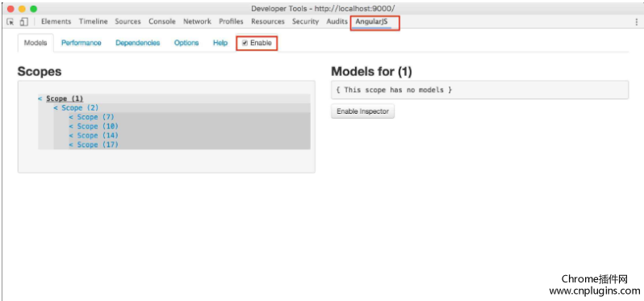644x301 pixels.
Task: Go to the Sources panel
Action: pyautogui.click(x=128, y=22)
